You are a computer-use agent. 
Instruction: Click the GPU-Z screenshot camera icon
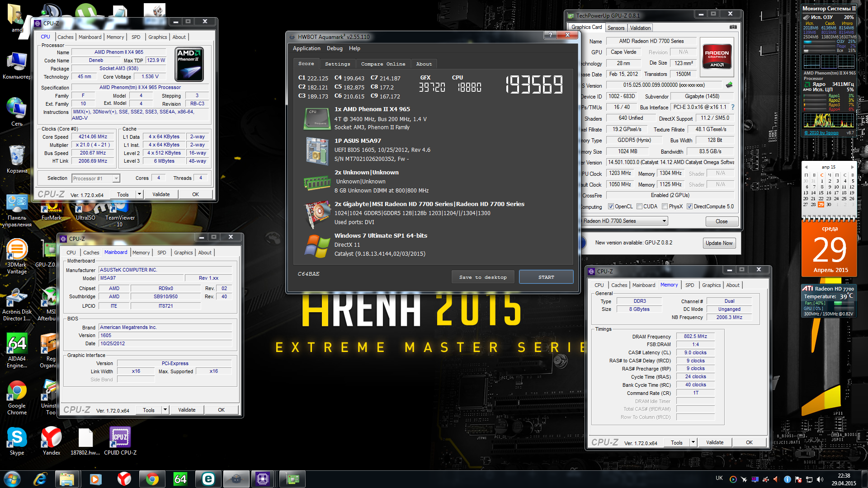pos(733,27)
